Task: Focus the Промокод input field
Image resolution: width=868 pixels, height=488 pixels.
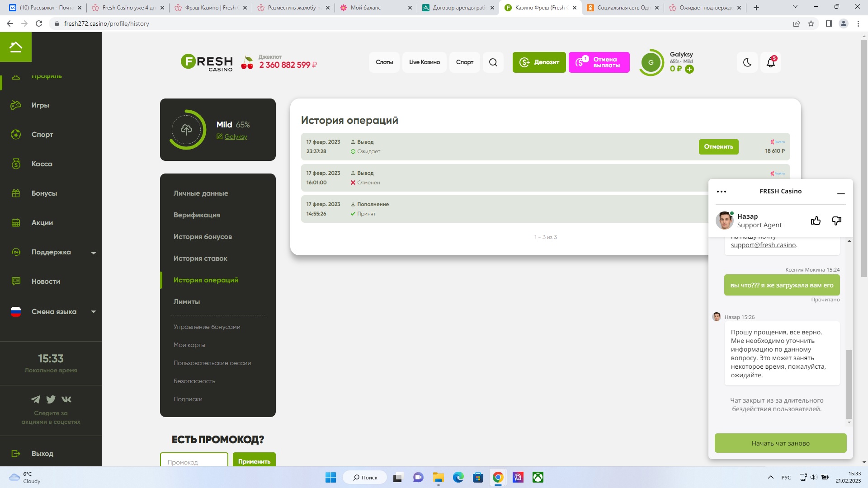Action: 194,460
